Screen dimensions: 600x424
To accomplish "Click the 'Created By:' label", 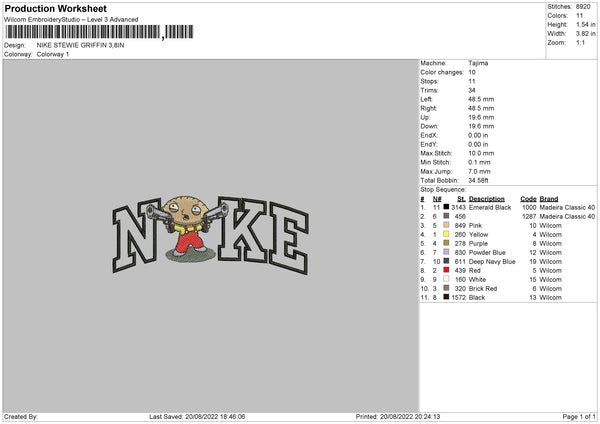I will [x=21, y=416].
